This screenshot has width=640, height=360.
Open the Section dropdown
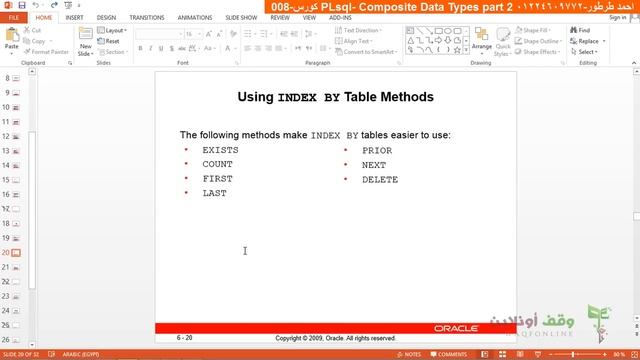pos(113,52)
